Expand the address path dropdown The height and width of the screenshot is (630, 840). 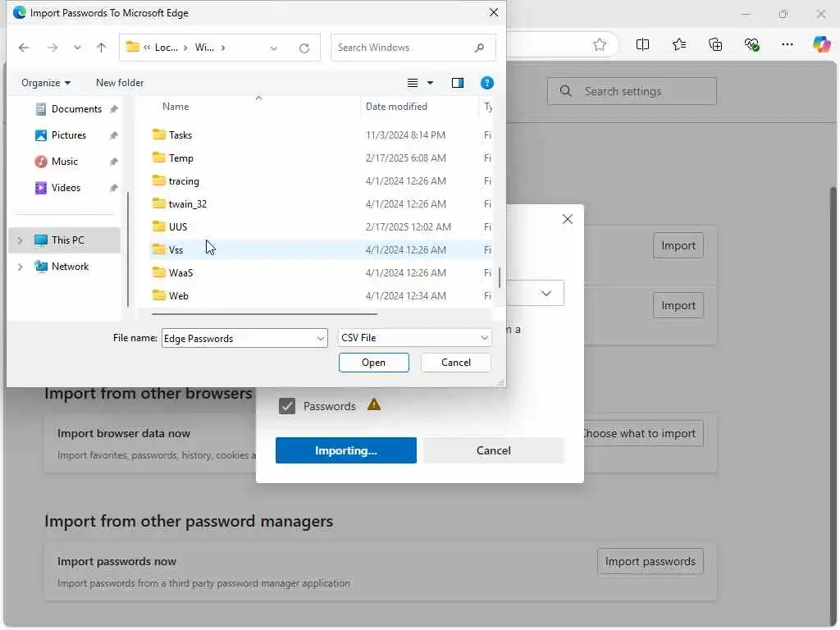[x=274, y=48]
